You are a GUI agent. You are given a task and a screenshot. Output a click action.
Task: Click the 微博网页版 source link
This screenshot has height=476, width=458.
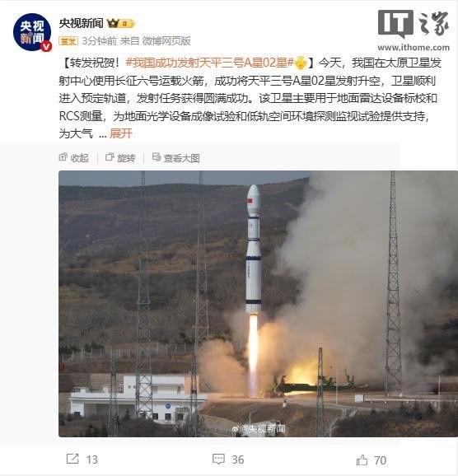tap(166, 41)
